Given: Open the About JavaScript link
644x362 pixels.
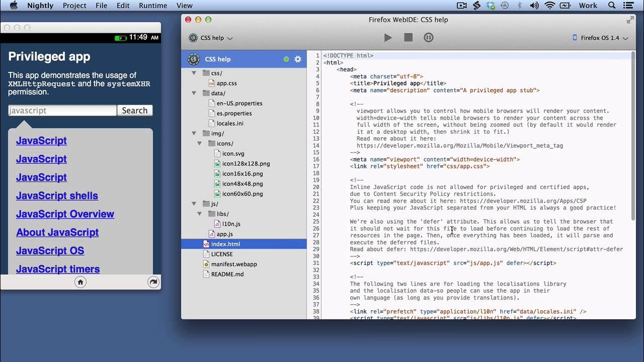Looking at the screenshot, I should [57, 232].
